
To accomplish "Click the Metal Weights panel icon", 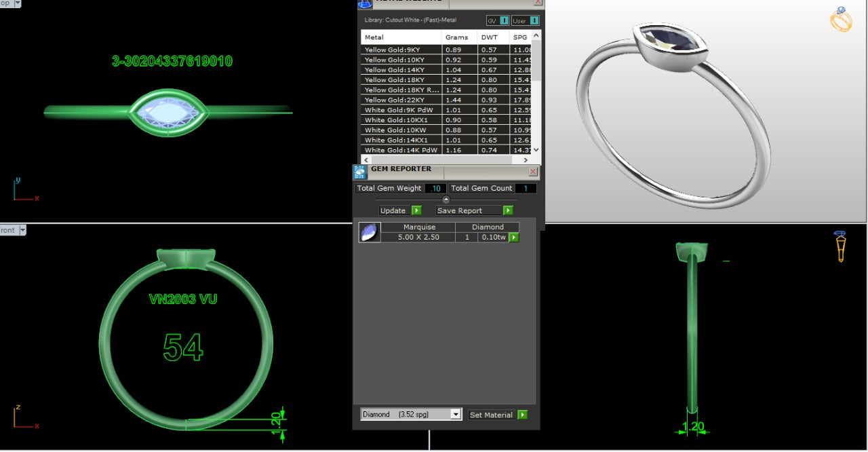I will [365, 3].
